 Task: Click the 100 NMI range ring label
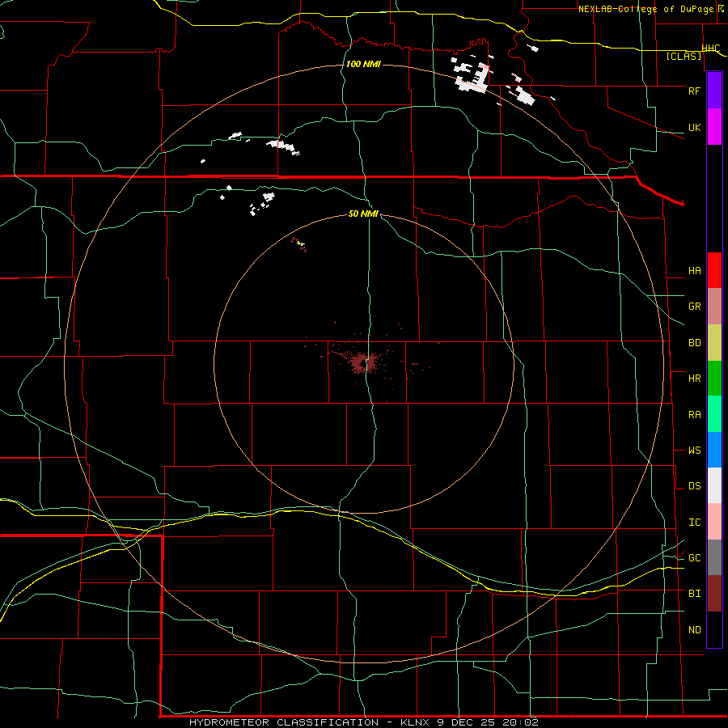(x=363, y=64)
